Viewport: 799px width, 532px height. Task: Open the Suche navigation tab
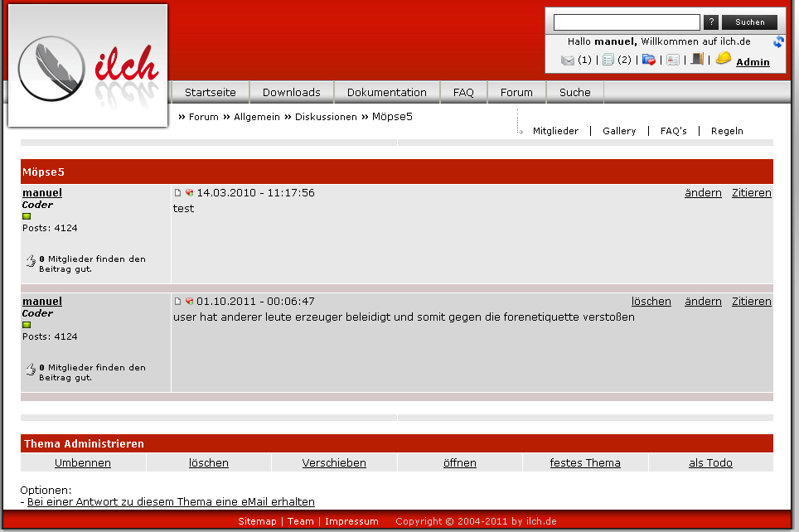click(574, 92)
